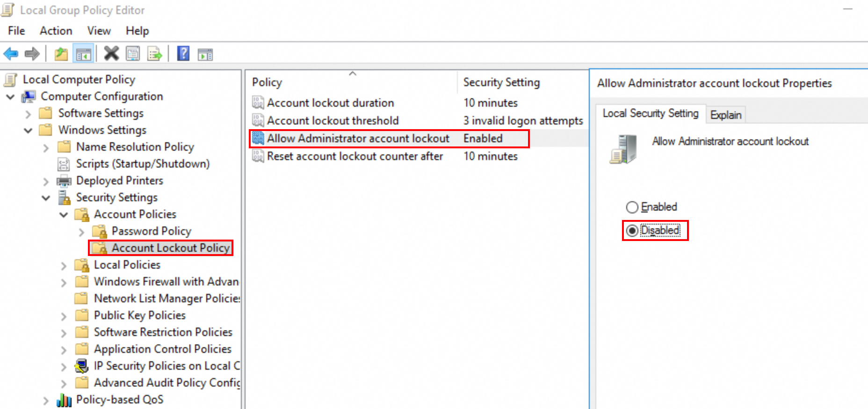Expand the Windows Firewall with Advanced Security node
Screen dimensions: 868x409
64,283
